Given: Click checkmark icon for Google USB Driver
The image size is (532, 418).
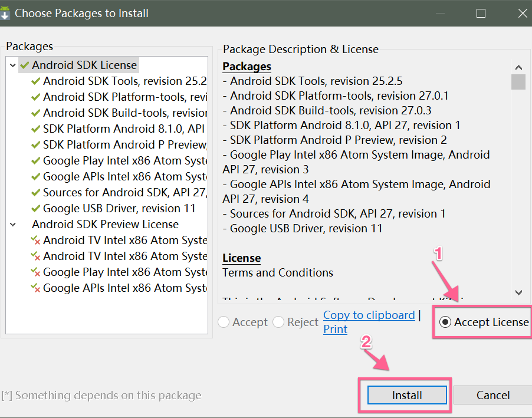Looking at the screenshot, I should point(35,209).
